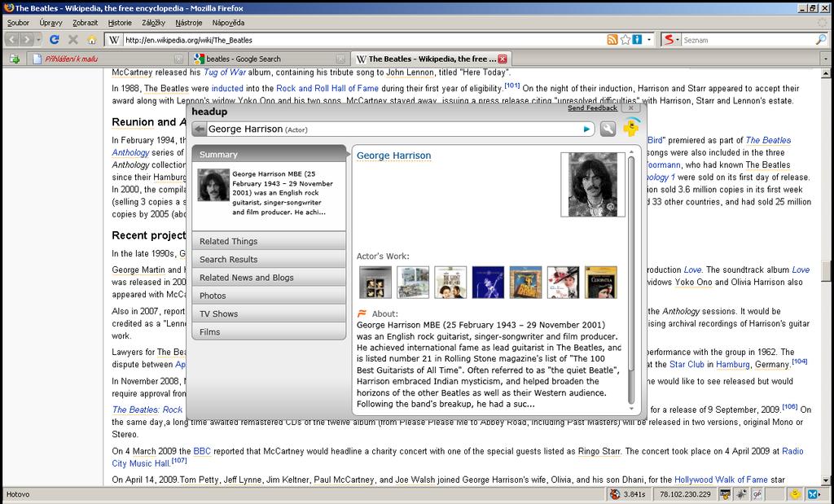
Task: Open the Úpravy menu
Action: click(x=50, y=23)
